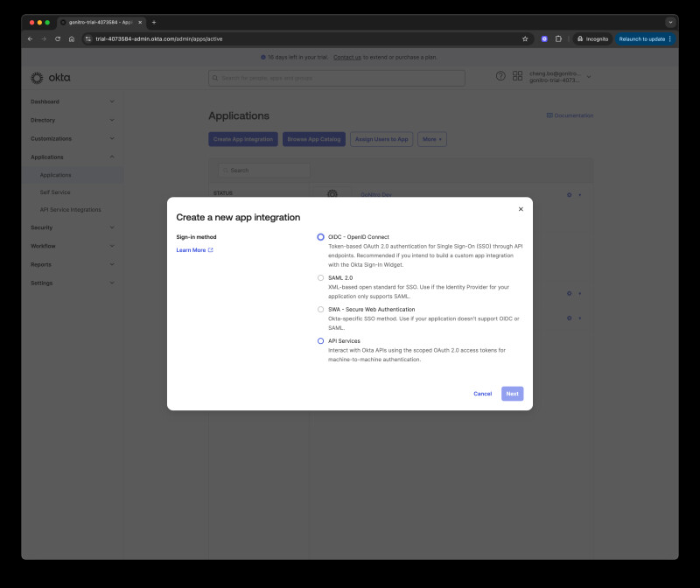Select OIDC - OpenID Connect radio option
The image size is (700, 588).
(x=320, y=237)
